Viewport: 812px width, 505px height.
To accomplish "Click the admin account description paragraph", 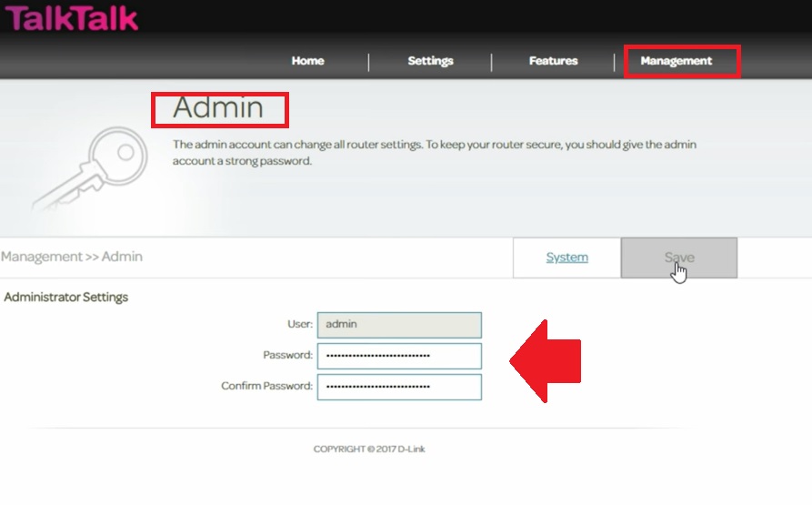I will click(x=435, y=153).
